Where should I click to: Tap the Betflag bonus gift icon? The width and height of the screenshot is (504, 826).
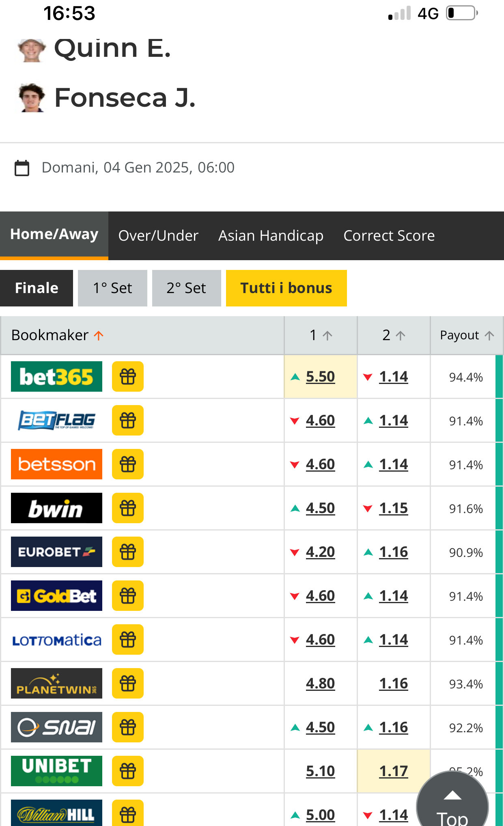point(128,421)
